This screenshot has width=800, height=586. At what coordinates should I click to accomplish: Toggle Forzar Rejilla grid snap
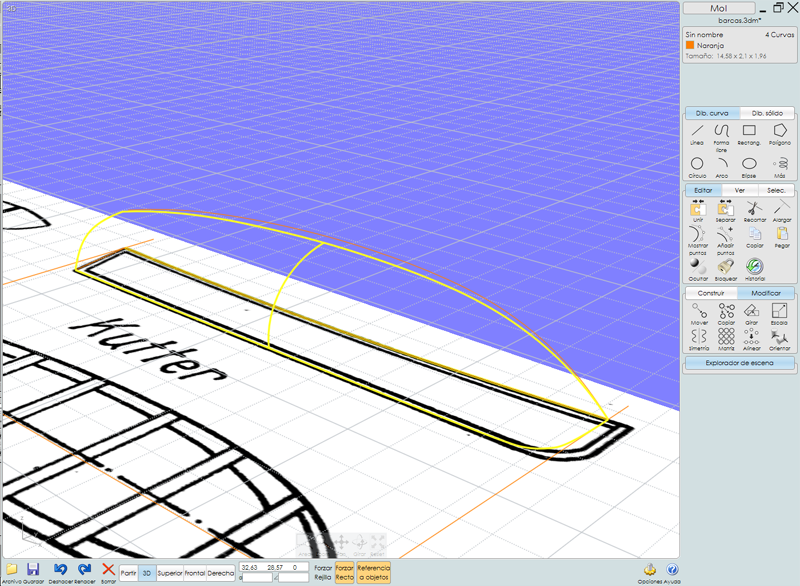(323, 573)
